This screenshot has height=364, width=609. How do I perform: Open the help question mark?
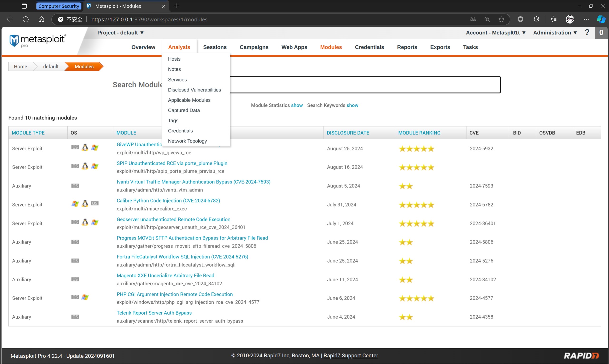(x=587, y=32)
